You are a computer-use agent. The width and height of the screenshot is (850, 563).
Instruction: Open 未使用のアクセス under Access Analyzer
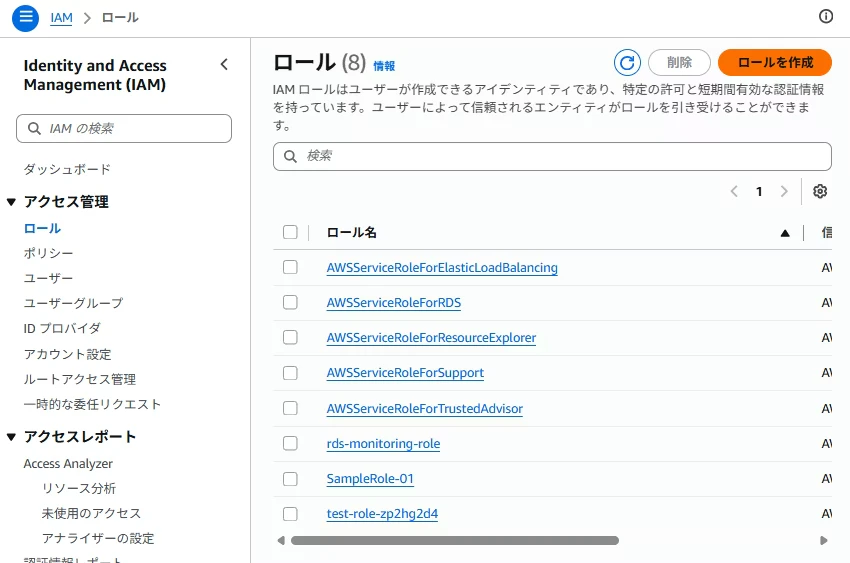[x=91, y=513]
